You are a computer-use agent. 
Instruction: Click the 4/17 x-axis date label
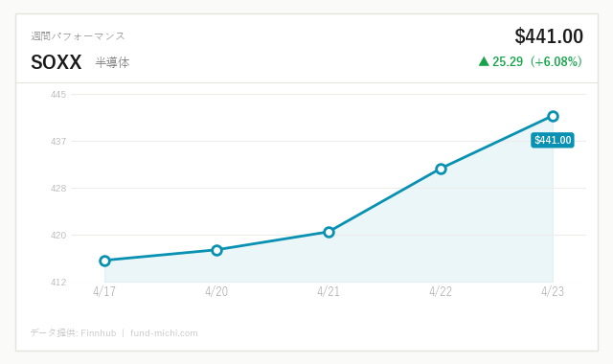click(104, 291)
